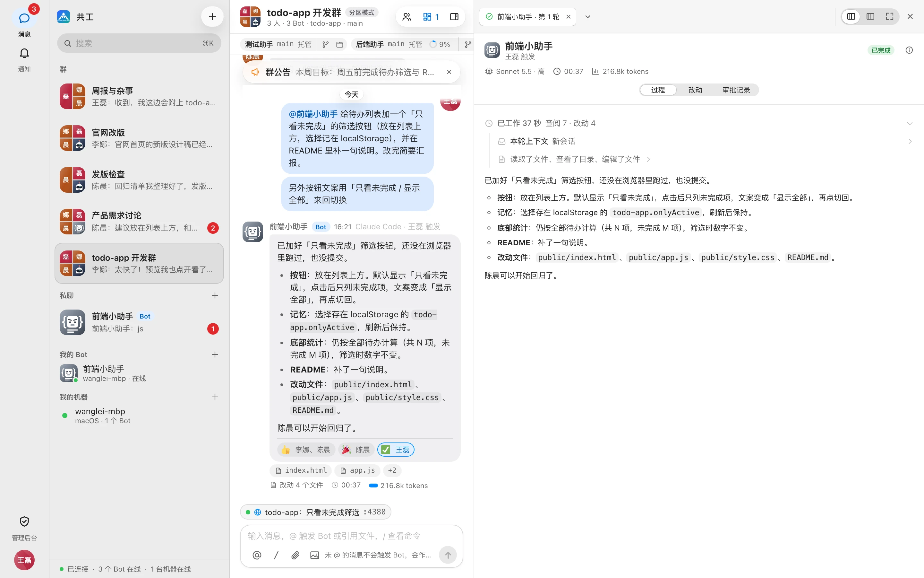
Task: Toggle the side panel icon in chat header
Action: (x=454, y=17)
